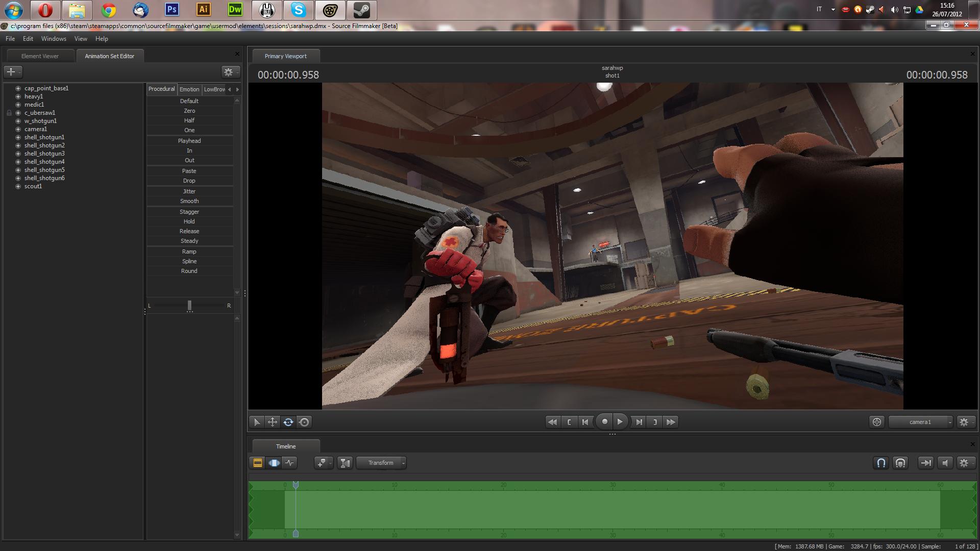Click the Jitter preset slider

190,191
